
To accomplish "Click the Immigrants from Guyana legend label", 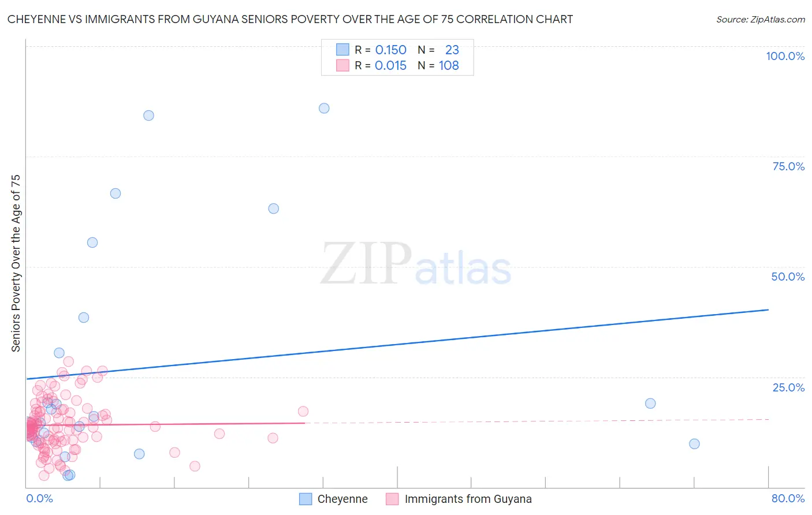I will [x=468, y=499].
